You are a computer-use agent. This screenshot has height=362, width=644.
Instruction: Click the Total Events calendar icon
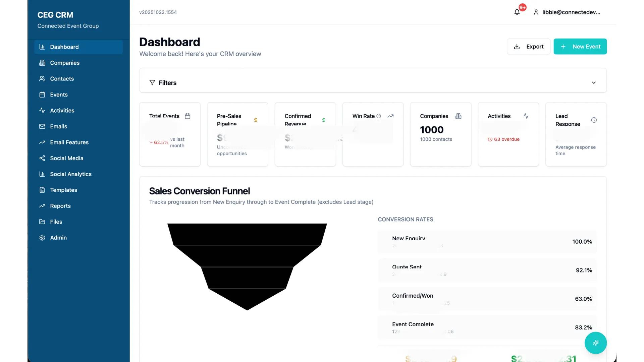point(187,116)
